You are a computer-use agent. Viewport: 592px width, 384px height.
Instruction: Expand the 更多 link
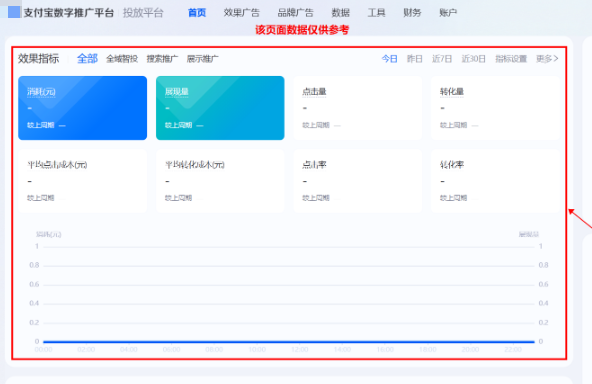[x=547, y=59]
